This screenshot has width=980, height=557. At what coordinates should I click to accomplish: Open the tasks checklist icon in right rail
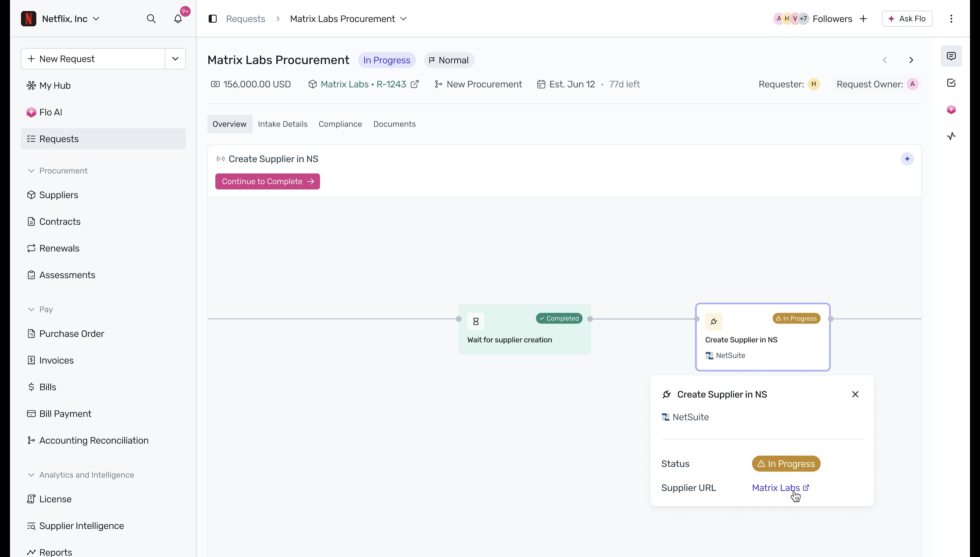(x=951, y=83)
